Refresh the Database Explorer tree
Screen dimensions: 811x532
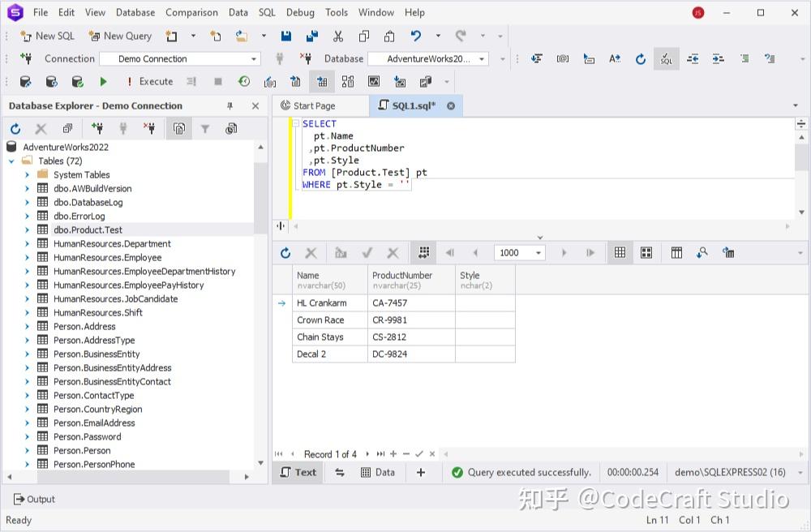[15, 128]
